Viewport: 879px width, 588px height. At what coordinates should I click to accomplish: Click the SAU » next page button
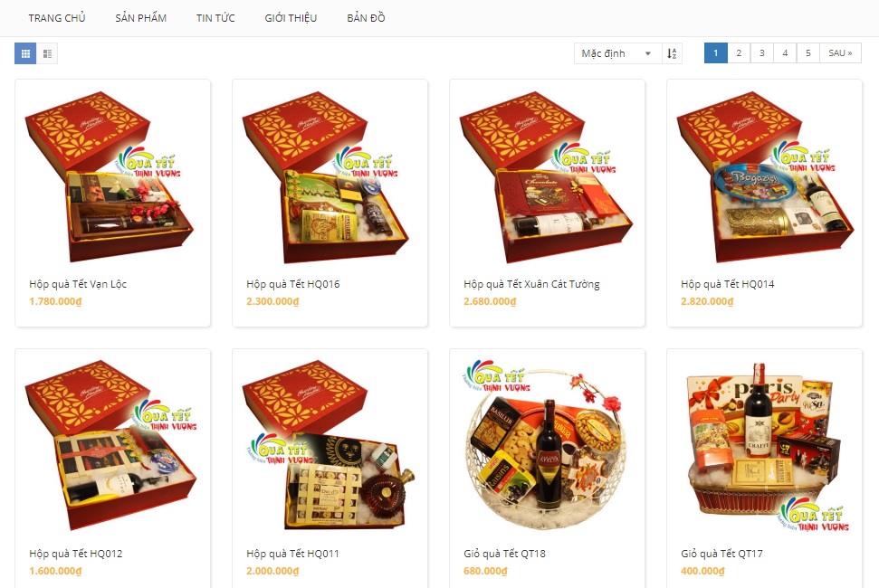click(840, 53)
